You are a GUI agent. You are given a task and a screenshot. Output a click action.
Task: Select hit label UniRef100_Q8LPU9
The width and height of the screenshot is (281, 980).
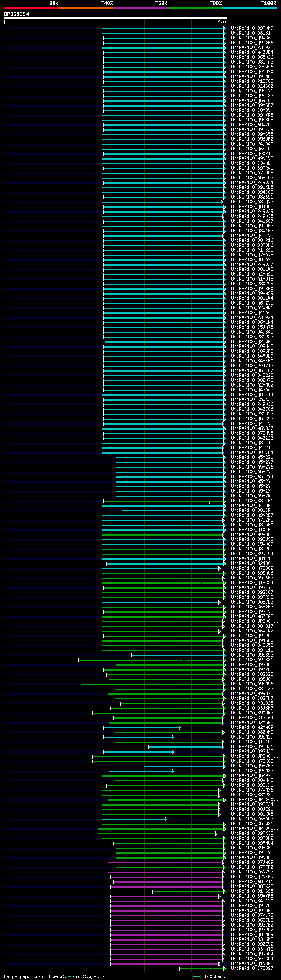252,549
